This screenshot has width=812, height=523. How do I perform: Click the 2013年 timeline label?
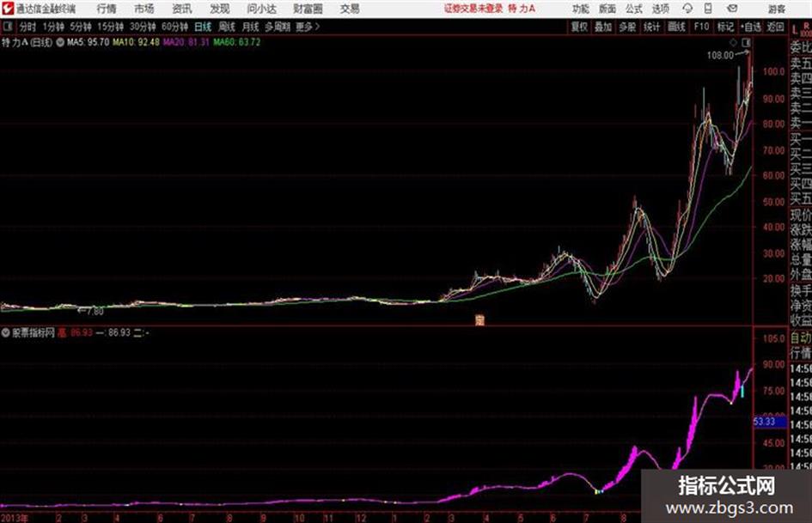coord(15,518)
